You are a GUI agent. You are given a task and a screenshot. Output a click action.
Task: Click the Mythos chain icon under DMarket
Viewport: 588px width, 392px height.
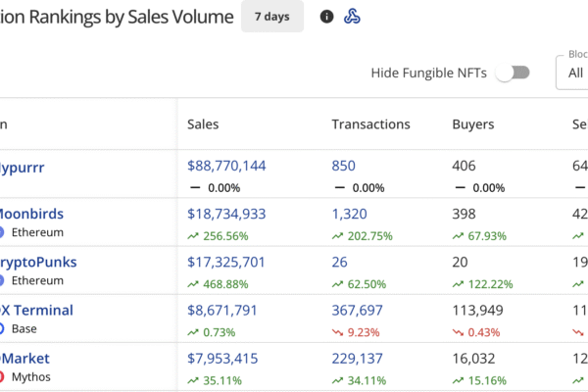coord(2,376)
